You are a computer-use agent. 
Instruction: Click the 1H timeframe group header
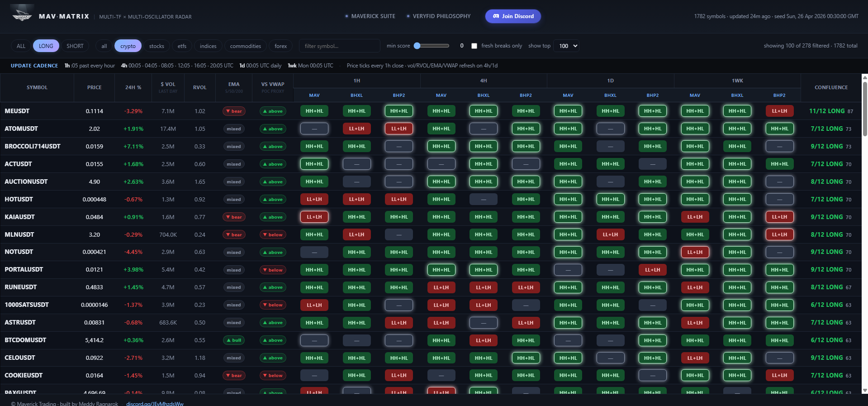click(357, 81)
